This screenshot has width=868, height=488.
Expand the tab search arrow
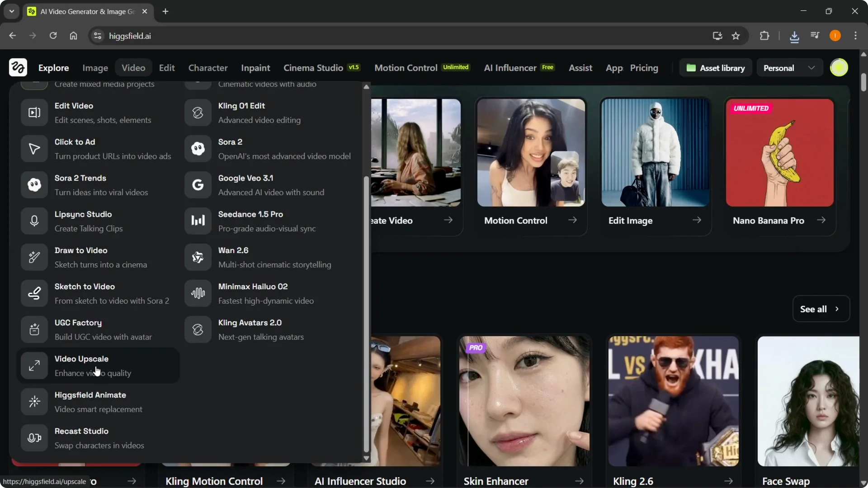11,11
